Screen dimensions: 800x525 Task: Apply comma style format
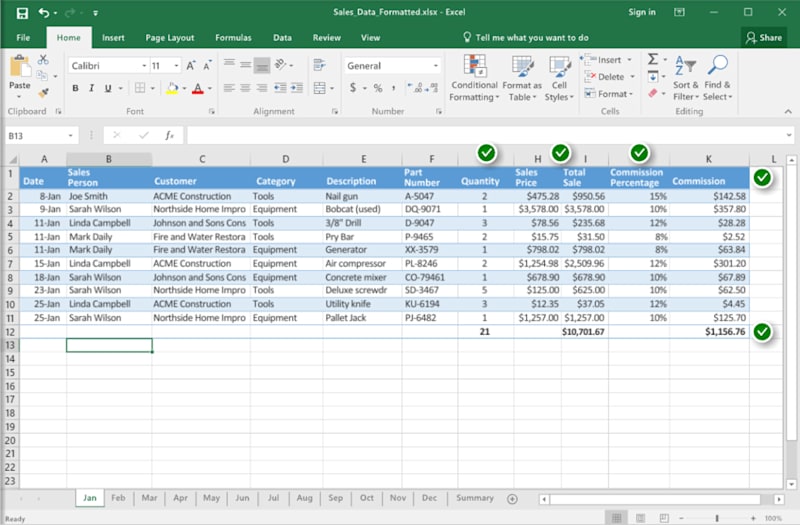coord(393,88)
